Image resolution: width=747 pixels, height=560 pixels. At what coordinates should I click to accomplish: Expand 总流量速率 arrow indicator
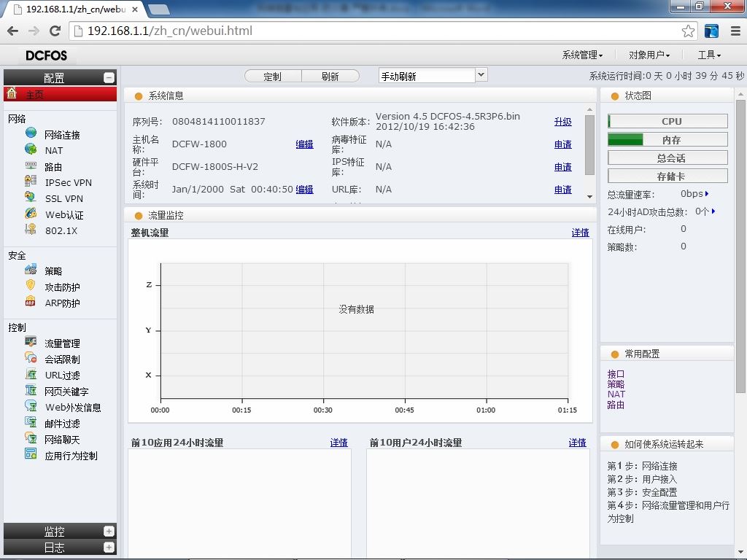tap(707, 194)
